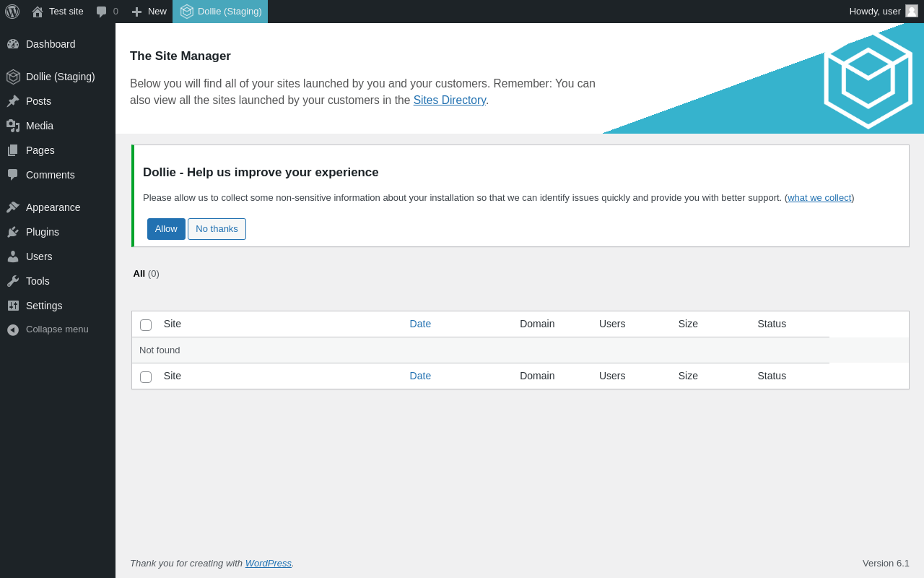
Task: Click the Posts pushpin icon
Action: (13, 101)
